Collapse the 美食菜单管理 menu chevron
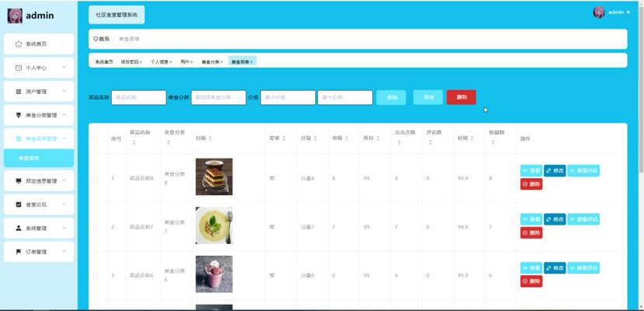The height and width of the screenshot is (311, 644). pos(64,138)
